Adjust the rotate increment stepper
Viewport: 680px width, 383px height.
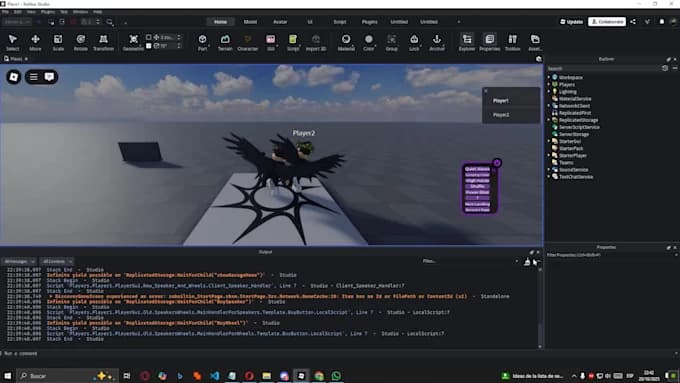coord(179,46)
